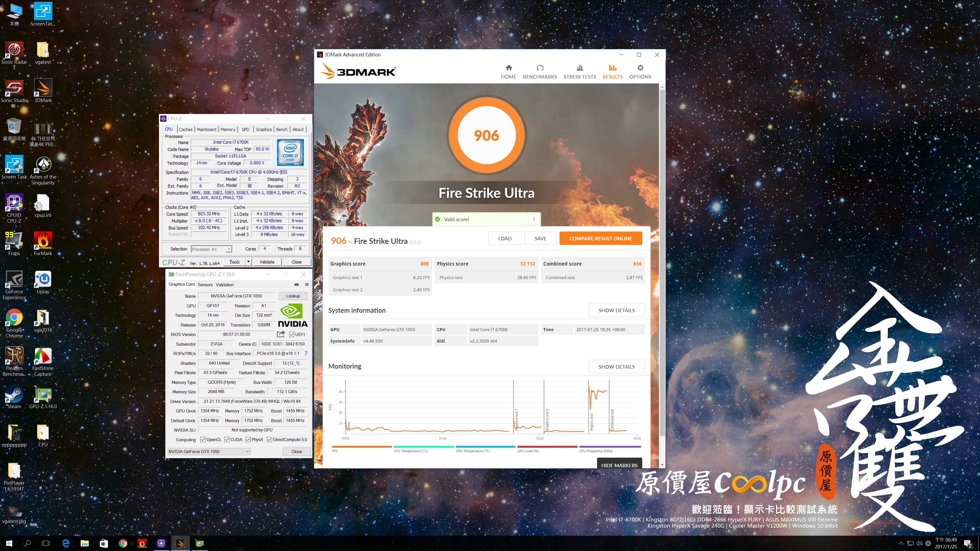
Task: Toggle the CPU Temperature legend bar
Action: 423,447
